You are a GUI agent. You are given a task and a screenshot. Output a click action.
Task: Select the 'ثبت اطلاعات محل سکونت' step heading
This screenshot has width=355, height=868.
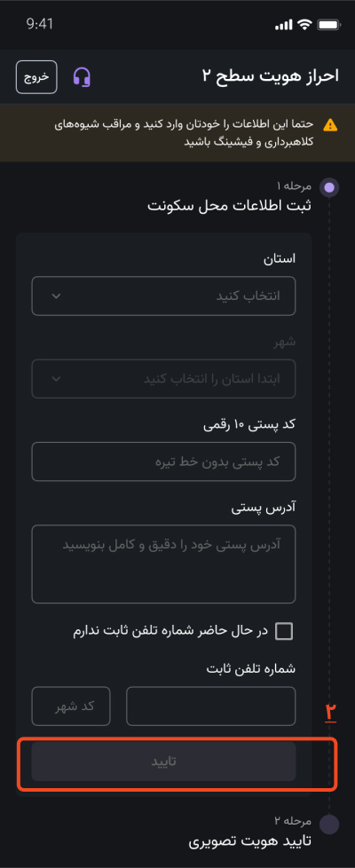tap(229, 206)
